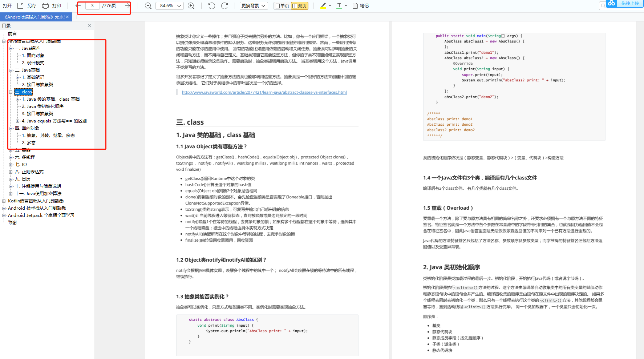Select 1. 抽象，封装，继承，多态 outline entry
Viewport: 644px width, 359px height.
(48, 136)
